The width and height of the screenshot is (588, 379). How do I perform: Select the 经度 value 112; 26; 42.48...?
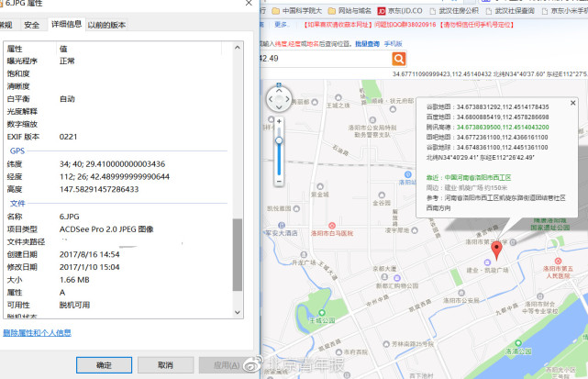coord(115,176)
